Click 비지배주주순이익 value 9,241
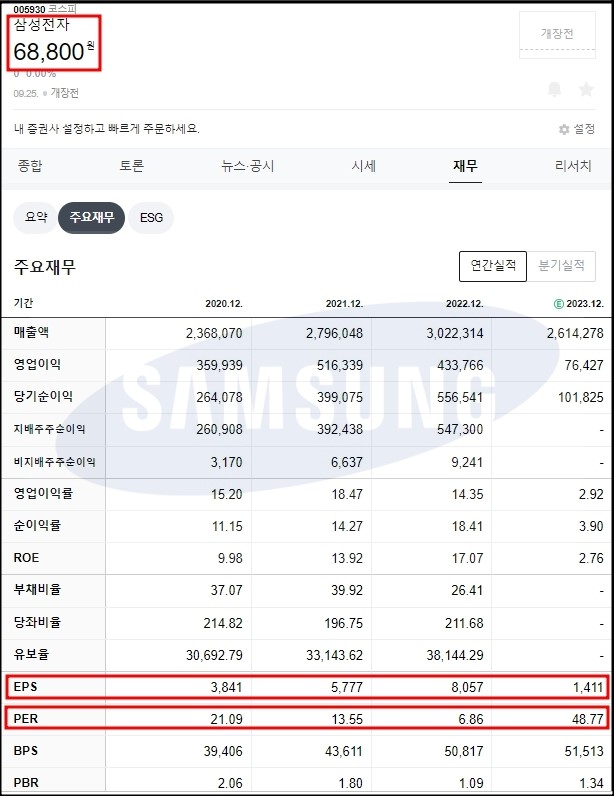 467,462
